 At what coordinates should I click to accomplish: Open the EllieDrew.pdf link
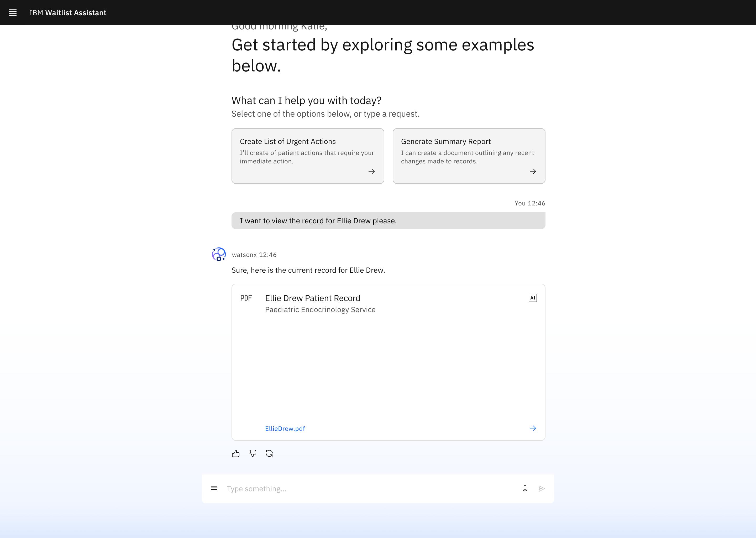pyautogui.click(x=285, y=428)
